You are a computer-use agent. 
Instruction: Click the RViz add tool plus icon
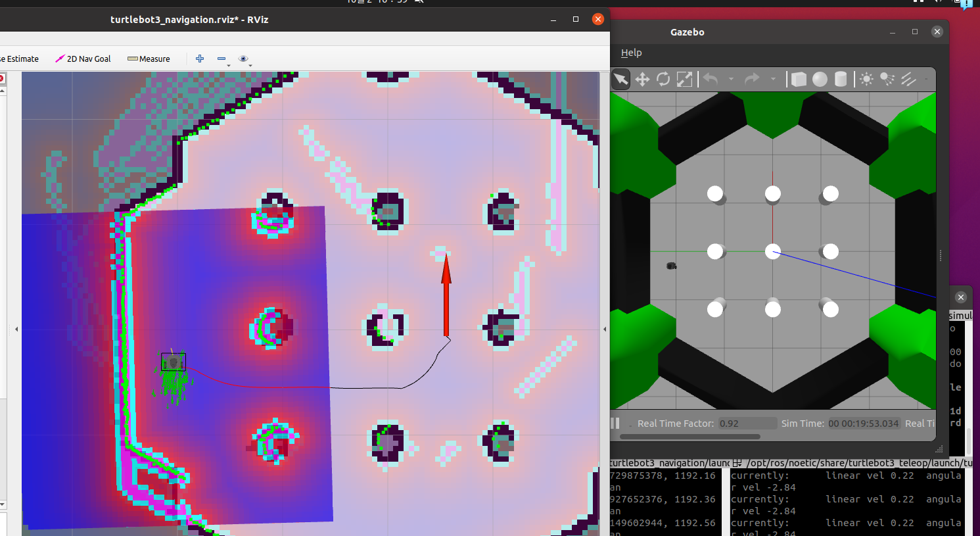(200, 59)
